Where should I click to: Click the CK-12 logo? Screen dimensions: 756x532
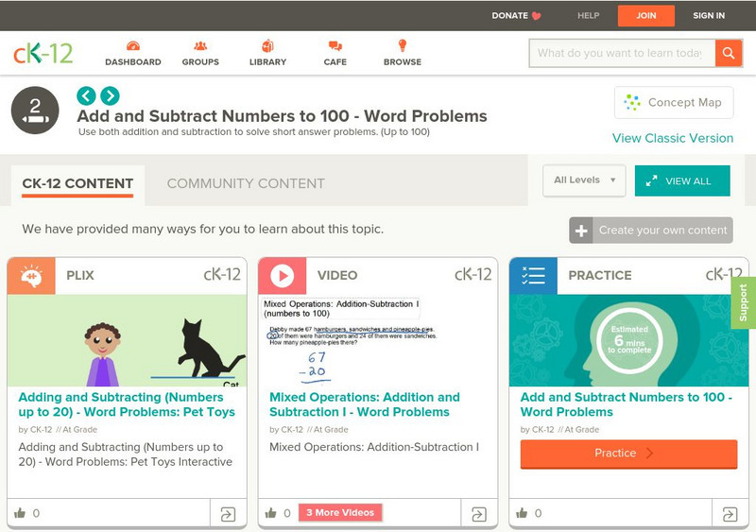(43, 53)
